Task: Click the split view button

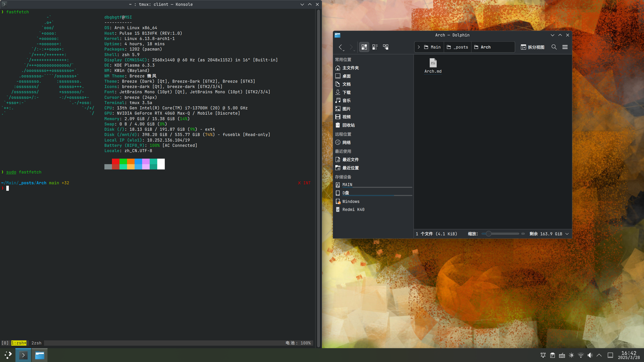Action: click(x=533, y=47)
